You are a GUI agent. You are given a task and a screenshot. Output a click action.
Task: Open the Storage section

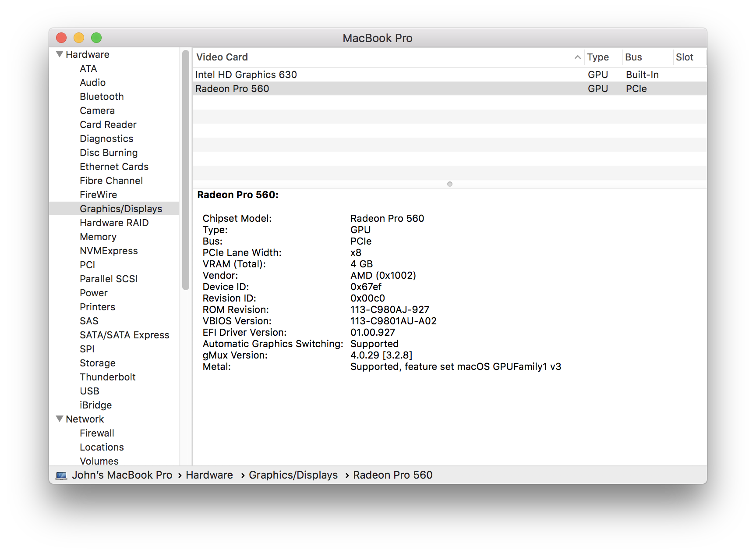(x=98, y=363)
